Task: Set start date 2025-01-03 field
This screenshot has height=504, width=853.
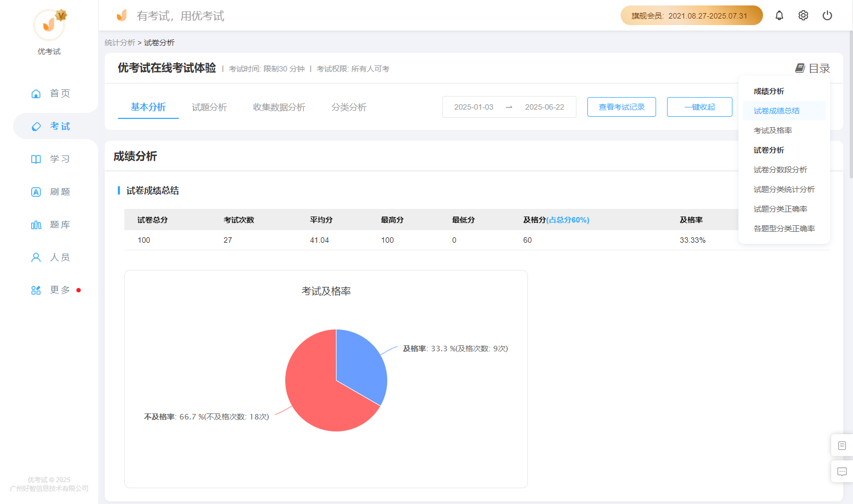Action: click(474, 107)
